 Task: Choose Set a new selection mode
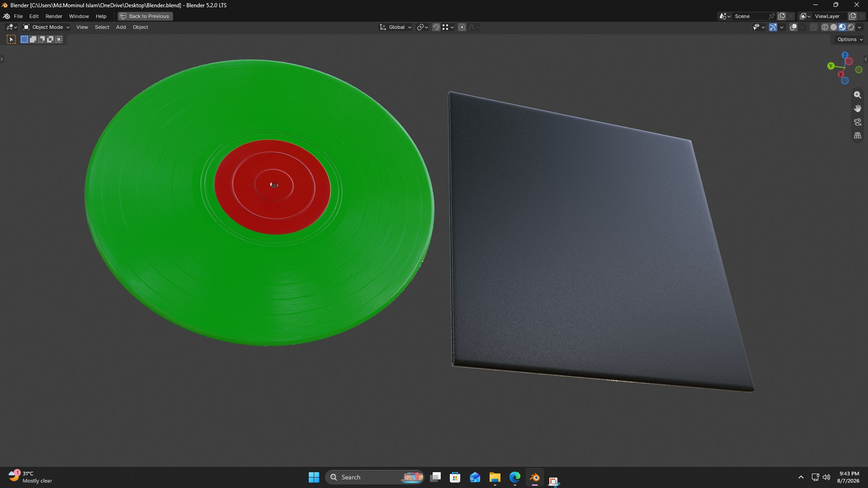(x=24, y=39)
